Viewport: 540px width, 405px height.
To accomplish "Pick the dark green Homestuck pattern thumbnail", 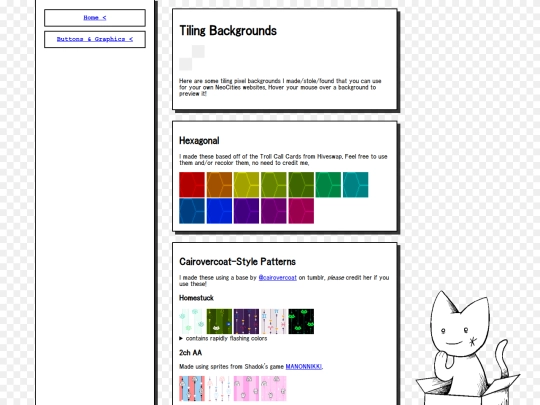I will 219,321.
